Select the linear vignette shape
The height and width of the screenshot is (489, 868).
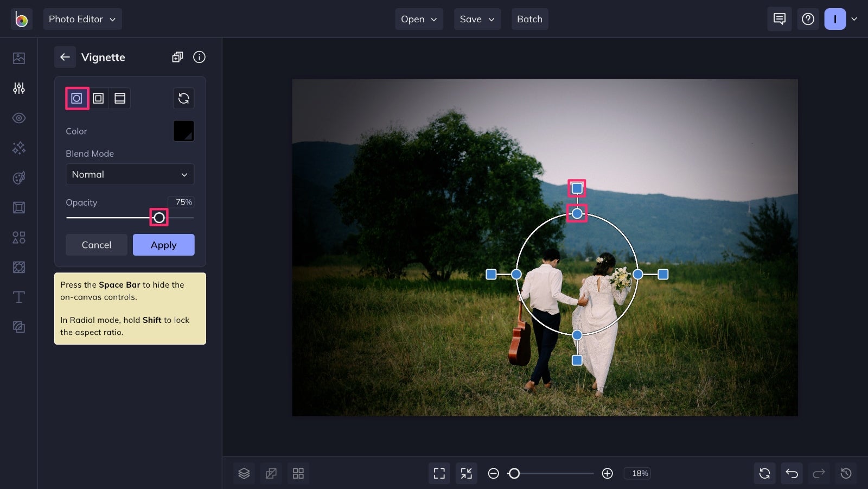[x=120, y=98]
